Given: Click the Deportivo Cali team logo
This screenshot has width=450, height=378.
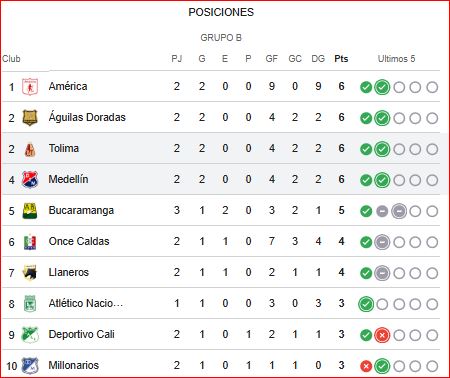Looking at the screenshot, I should tap(30, 335).
